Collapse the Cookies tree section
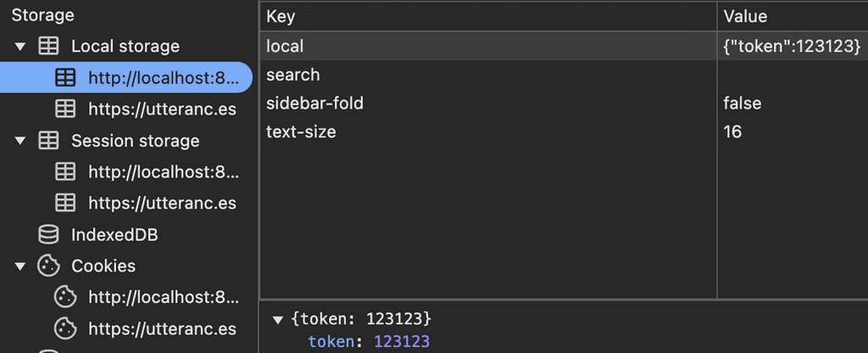 coord(20,266)
